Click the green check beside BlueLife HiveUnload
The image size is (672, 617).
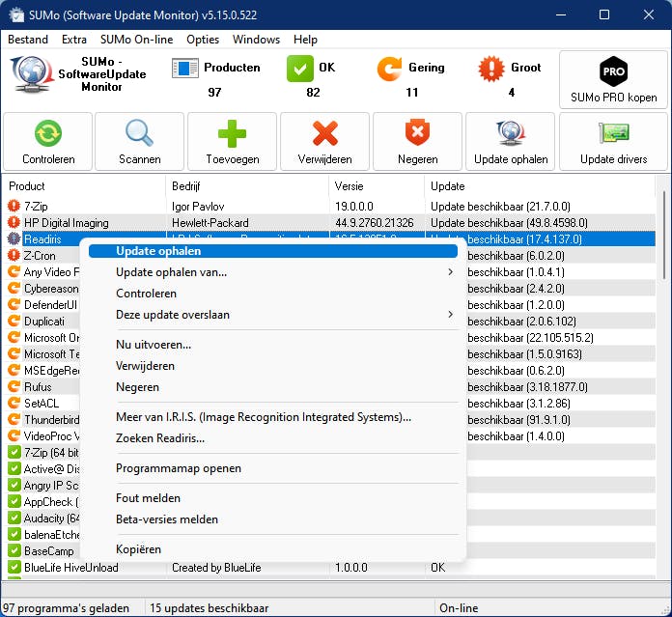(x=14, y=567)
